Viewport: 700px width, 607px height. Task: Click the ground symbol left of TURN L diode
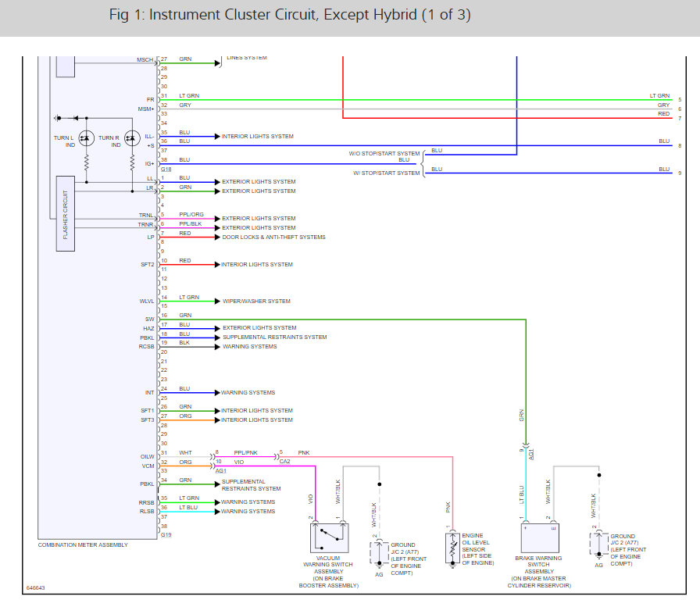point(57,118)
